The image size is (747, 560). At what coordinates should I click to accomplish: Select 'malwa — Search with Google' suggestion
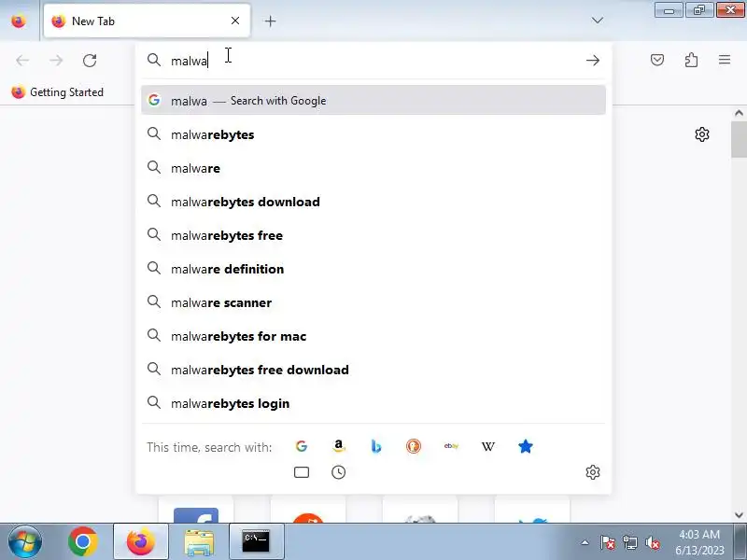click(373, 101)
